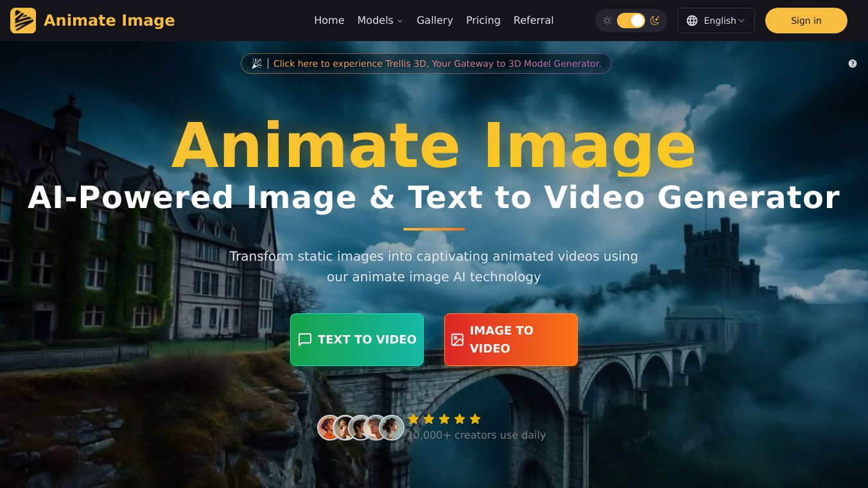
Task: Click the first gold rating star
Action: 413,419
